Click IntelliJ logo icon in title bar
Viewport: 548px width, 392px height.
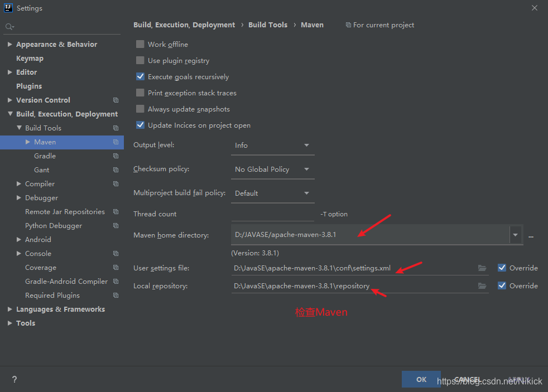click(8, 8)
